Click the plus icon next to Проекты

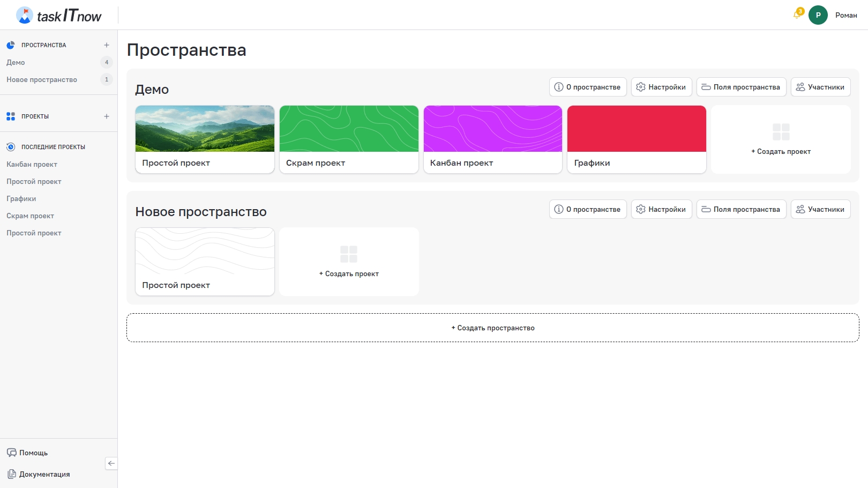pos(107,116)
